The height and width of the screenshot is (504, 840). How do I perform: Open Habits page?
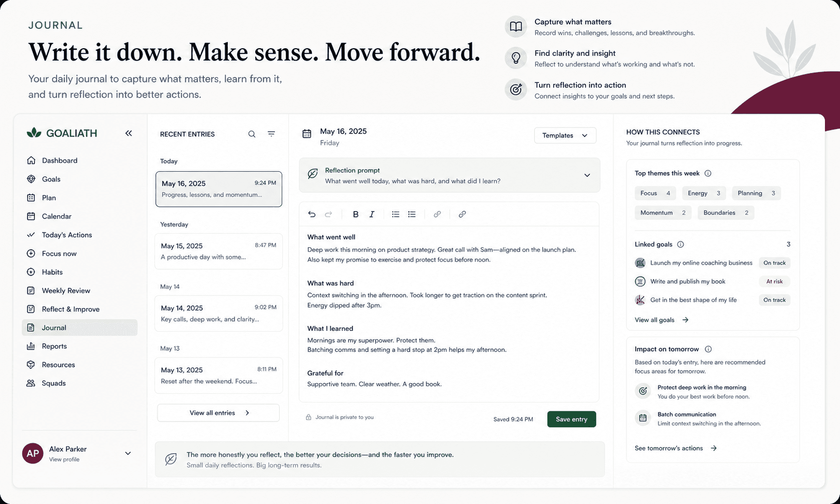(79, 272)
